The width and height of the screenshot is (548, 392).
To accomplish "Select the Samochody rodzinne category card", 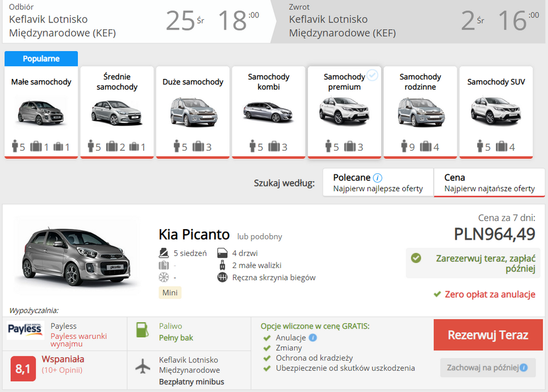I will pos(420,112).
